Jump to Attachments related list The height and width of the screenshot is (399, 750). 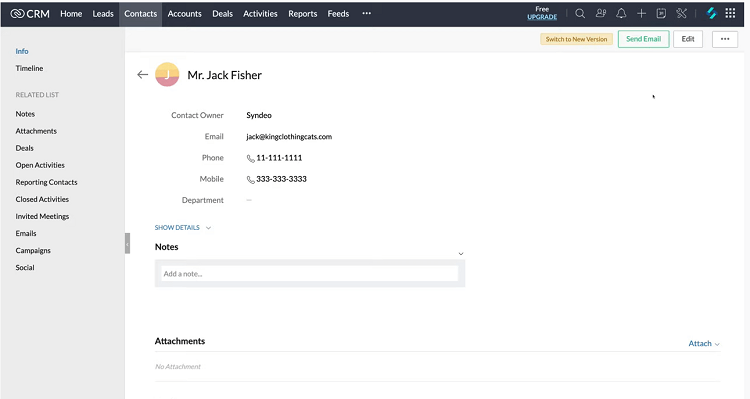(x=36, y=131)
